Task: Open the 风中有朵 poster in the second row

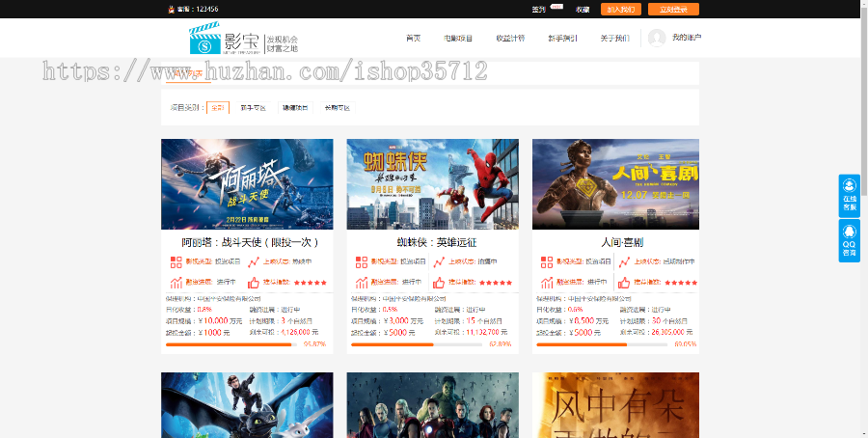Action: [615, 405]
